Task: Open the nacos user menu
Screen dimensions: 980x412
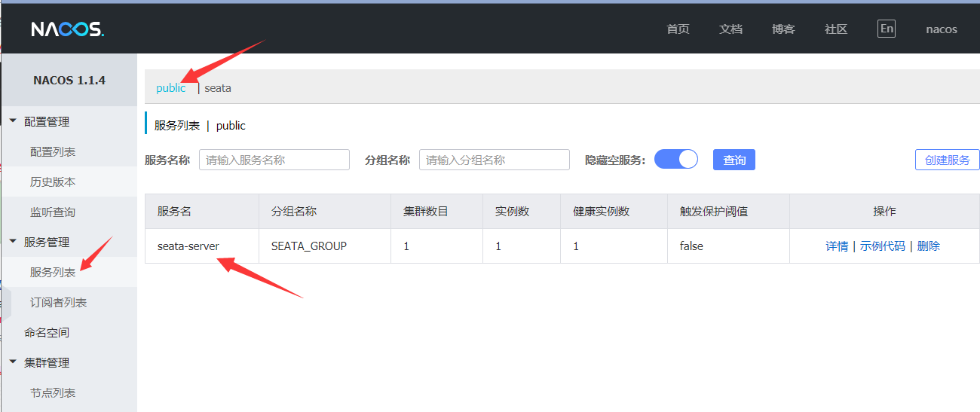Action: coord(942,29)
